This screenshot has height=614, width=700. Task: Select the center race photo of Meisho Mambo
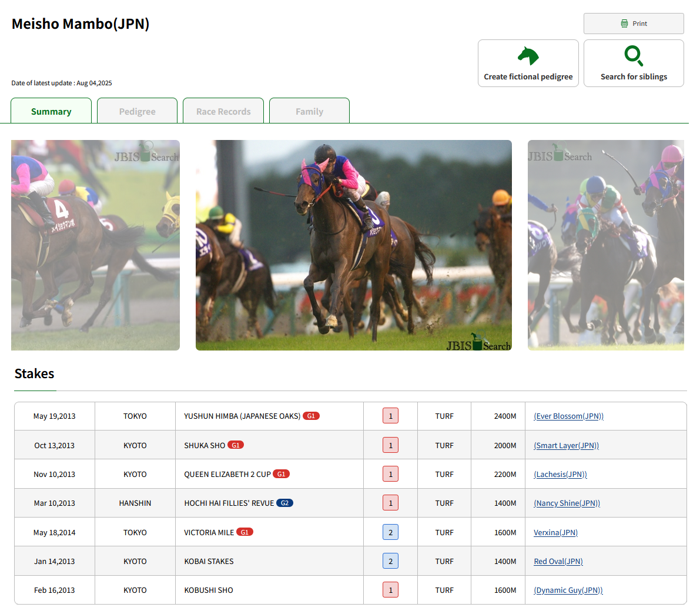pos(354,245)
